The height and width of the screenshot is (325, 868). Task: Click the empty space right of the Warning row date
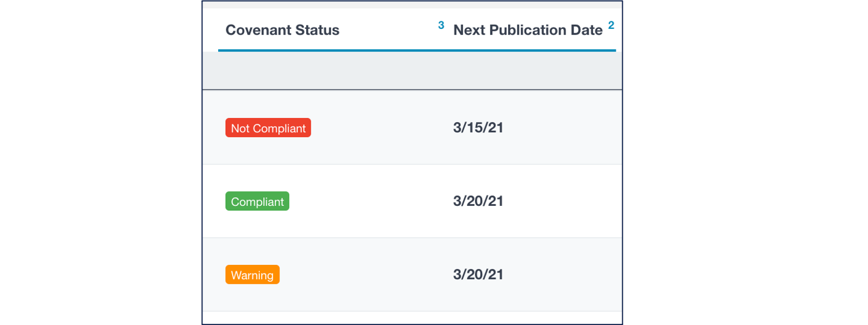pos(561,275)
